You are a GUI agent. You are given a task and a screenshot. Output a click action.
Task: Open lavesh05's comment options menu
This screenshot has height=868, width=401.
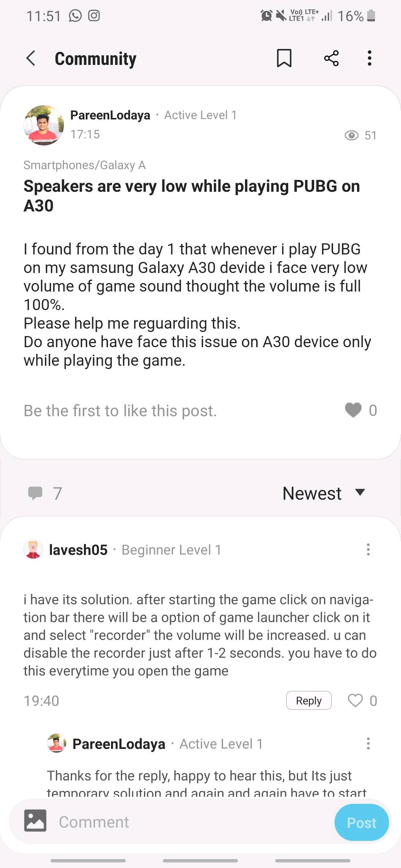pyautogui.click(x=368, y=549)
